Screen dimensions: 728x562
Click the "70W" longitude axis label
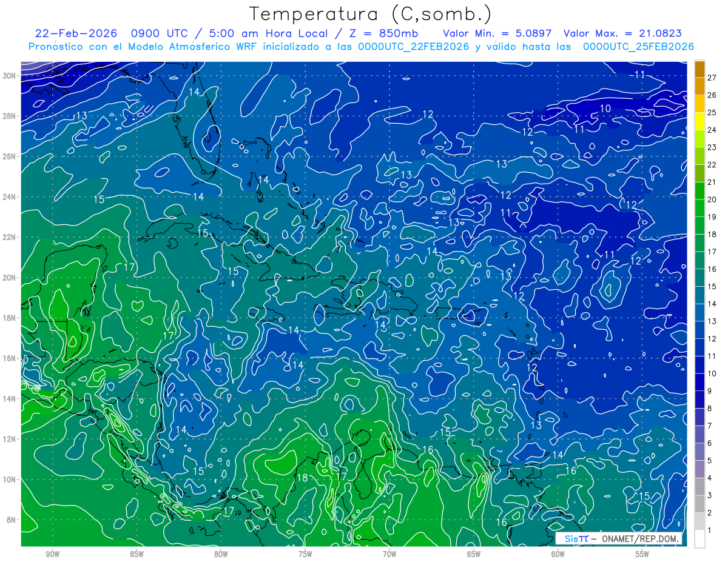389,554
